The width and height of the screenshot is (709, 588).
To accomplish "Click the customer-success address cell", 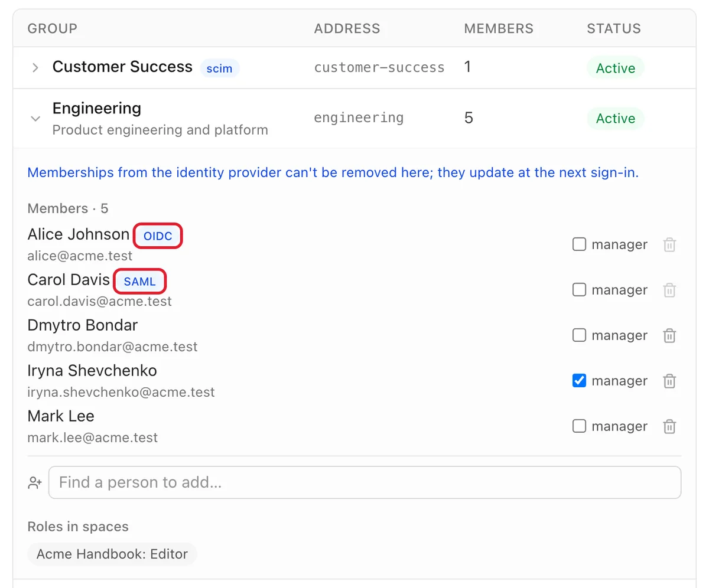I will coord(379,67).
